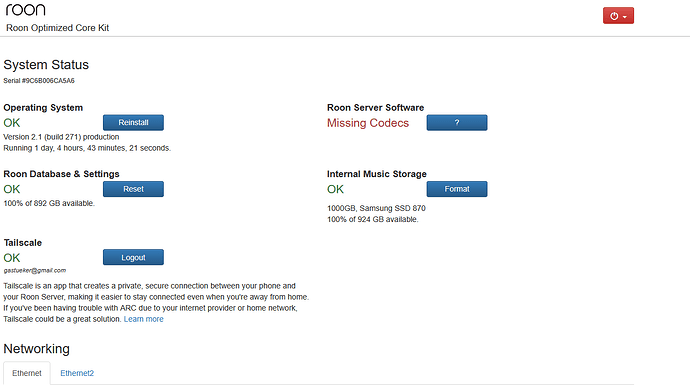The width and height of the screenshot is (690, 386).
Task: Click the Roon Optimized Core Kit title
Action: 58,28
